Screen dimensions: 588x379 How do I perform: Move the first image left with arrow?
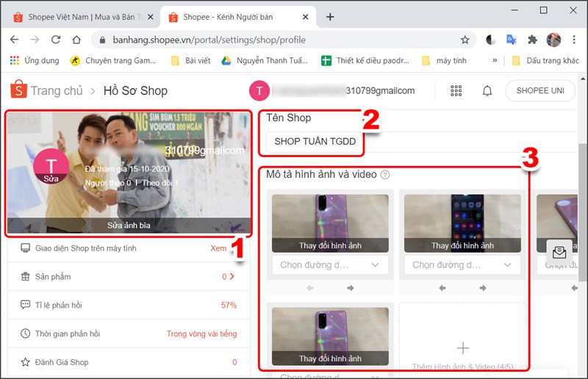click(x=309, y=288)
